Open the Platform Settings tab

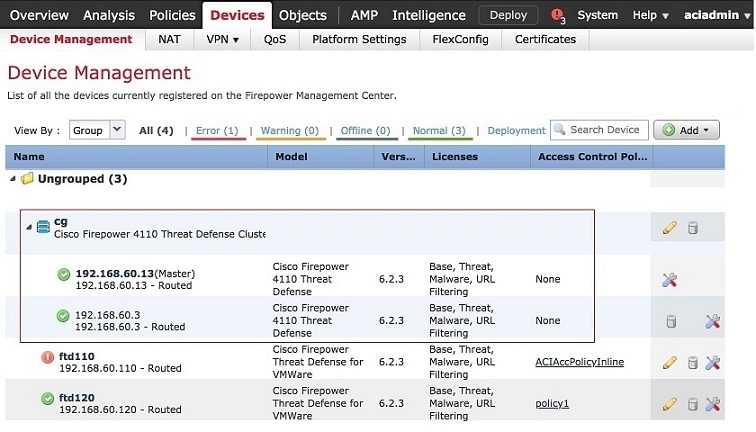359,39
